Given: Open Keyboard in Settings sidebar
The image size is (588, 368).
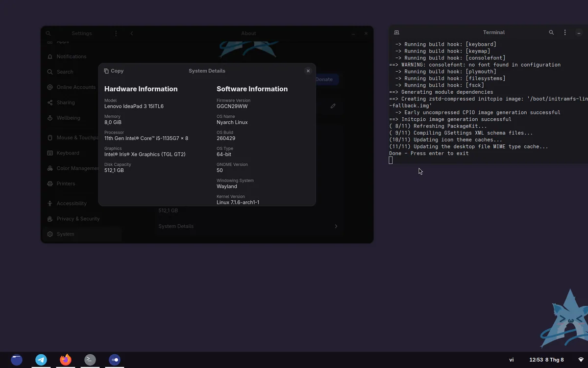Looking at the screenshot, I should pos(81,153).
